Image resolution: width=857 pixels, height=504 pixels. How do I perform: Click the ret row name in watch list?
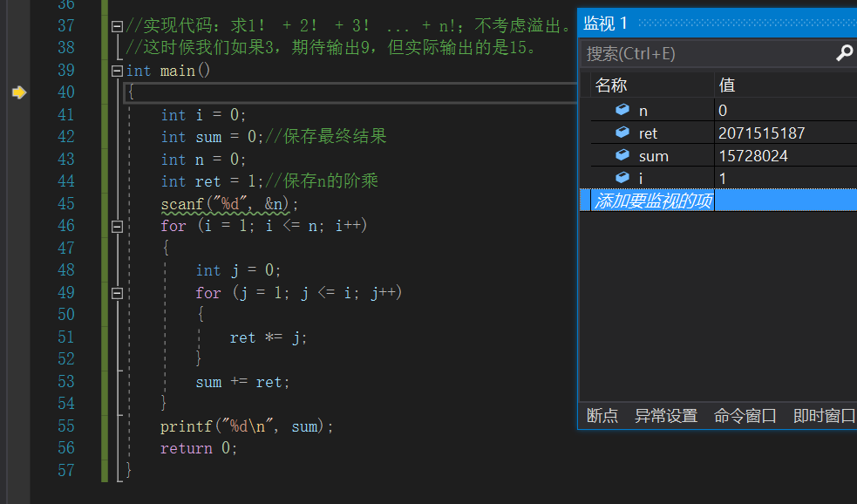coord(649,133)
